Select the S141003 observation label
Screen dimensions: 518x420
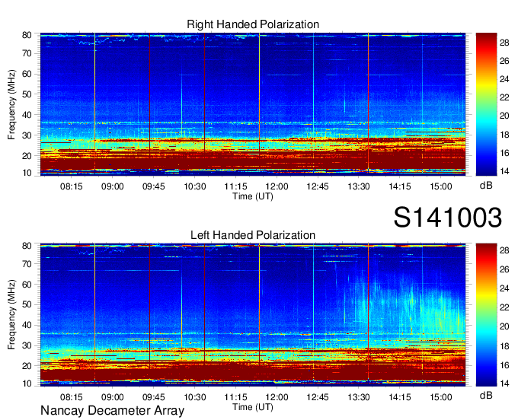point(448,218)
